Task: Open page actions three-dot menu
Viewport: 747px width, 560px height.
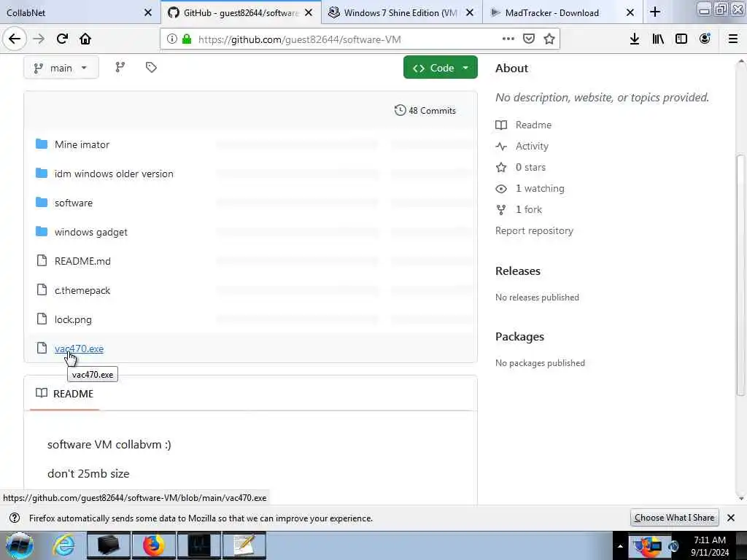Action: [x=508, y=39]
